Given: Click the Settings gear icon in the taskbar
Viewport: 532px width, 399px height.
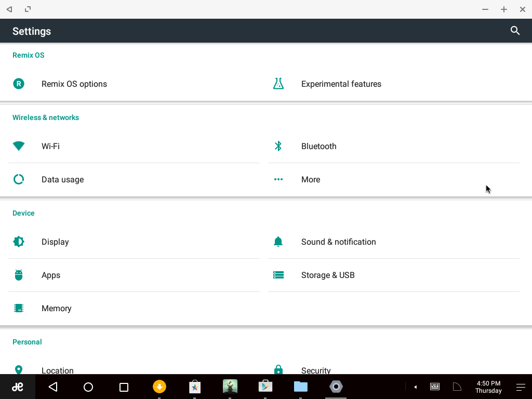Looking at the screenshot, I should tap(336, 387).
